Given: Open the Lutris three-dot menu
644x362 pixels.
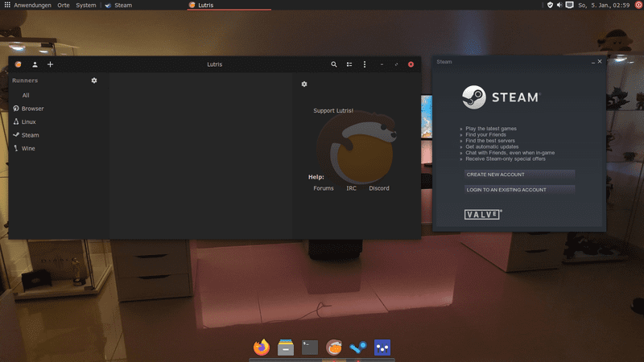Looking at the screenshot, I should point(365,64).
